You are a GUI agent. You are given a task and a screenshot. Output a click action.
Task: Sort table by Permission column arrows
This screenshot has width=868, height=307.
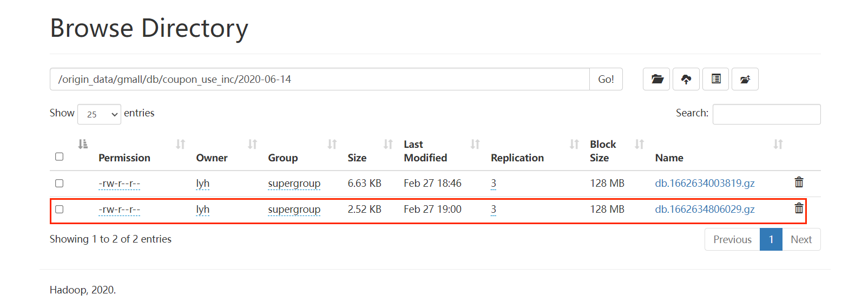180,145
